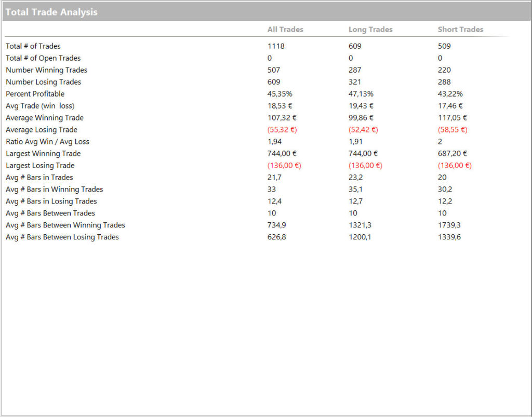Click the Number Losing Trades label
Screen dimensions: 532x417
pos(44,82)
